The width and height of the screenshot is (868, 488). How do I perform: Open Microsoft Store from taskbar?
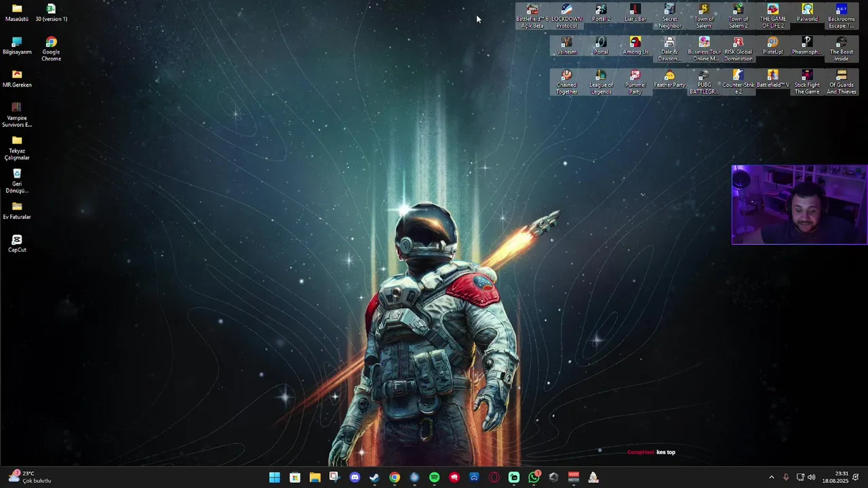click(295, 477)
